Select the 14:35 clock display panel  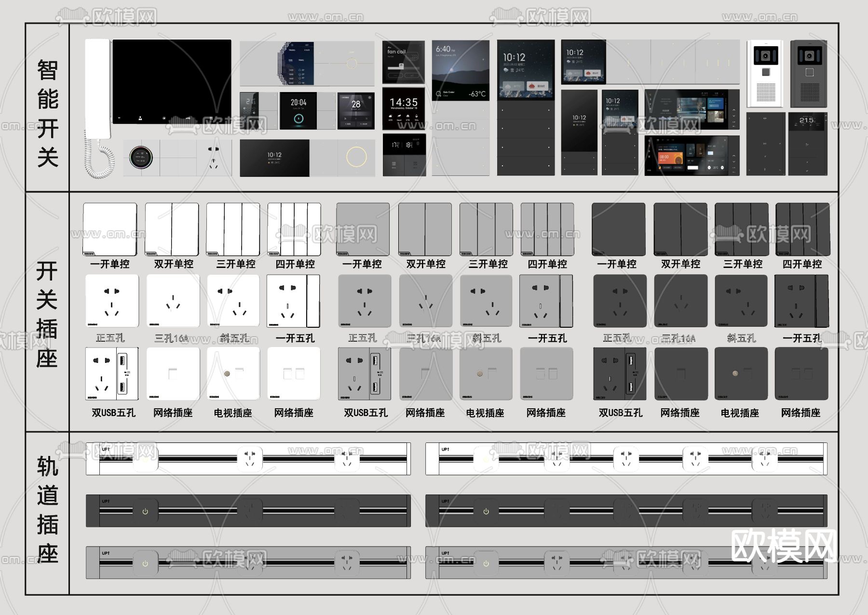click(x=404, y=108)
